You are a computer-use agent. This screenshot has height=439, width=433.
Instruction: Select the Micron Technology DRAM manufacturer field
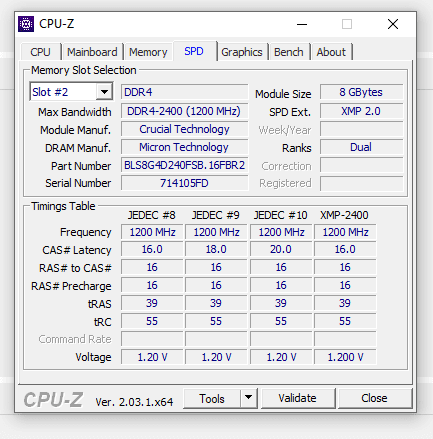185,147
